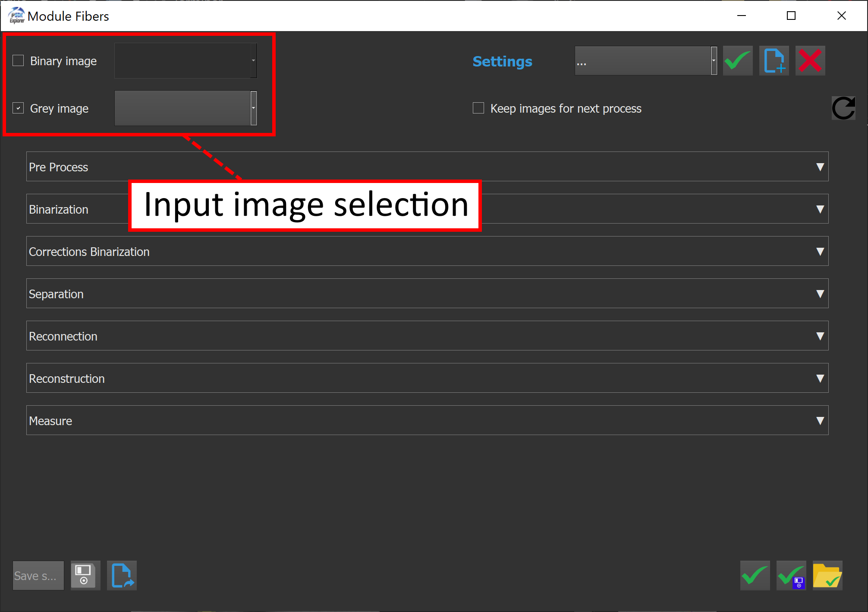
Task: Export settings with the blue file-arrow icon
Action: pyautogui.click(x=122, y=575)
